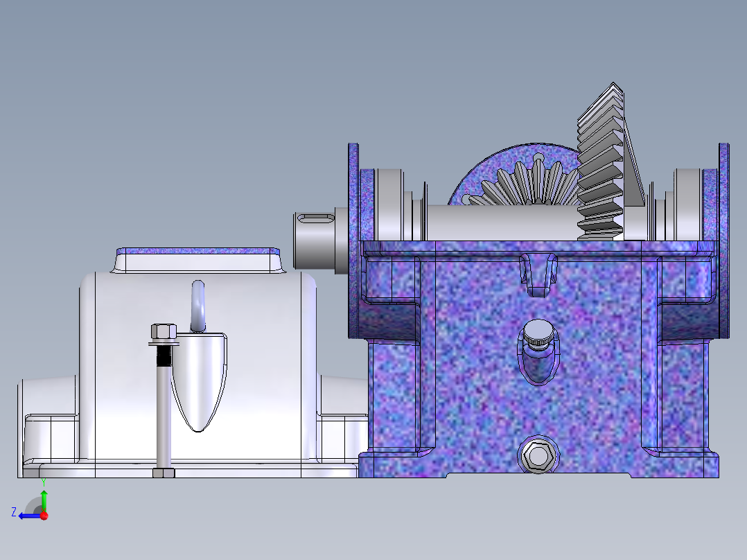Viewport: 747px width, 560px height.
Task: Select the right bearing on the shaft
Action: click(x=688, y=204)
